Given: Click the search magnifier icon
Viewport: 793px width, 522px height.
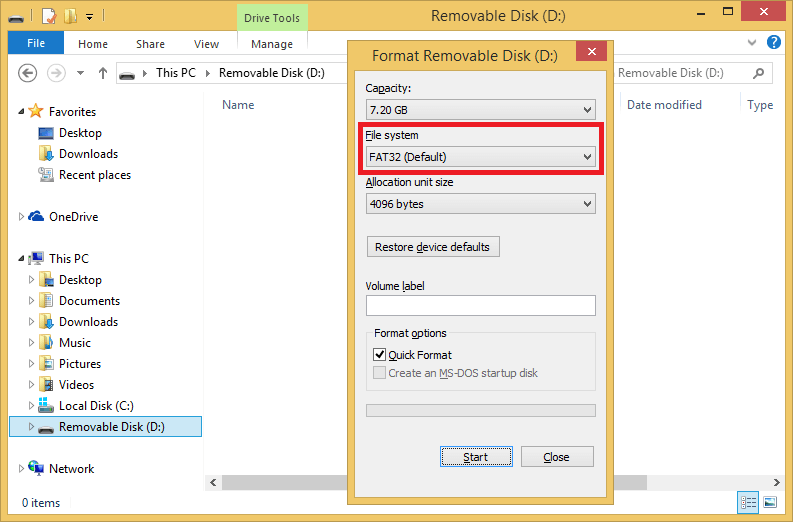Looking at the screenshot, I should click(760, 73).
